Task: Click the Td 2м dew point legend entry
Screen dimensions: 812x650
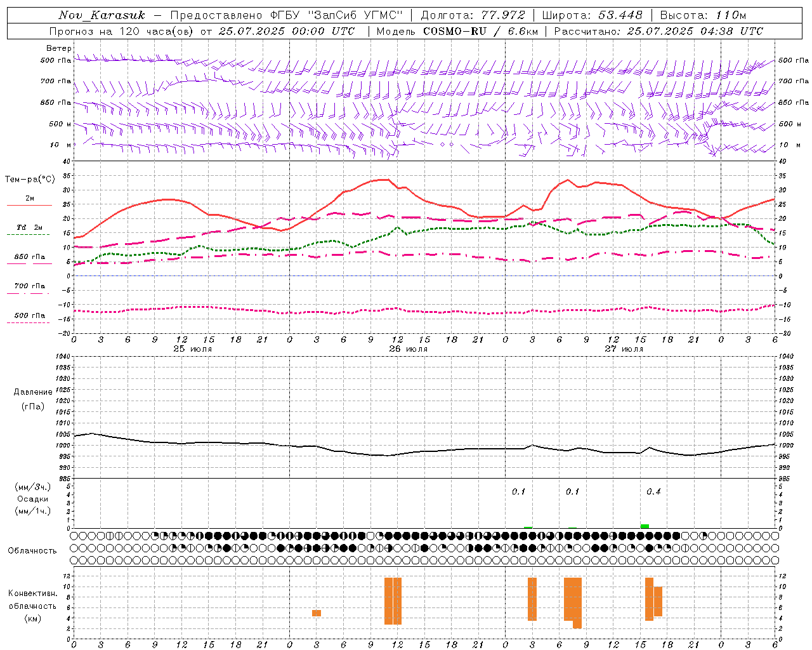Action: [x=30, y=227]
